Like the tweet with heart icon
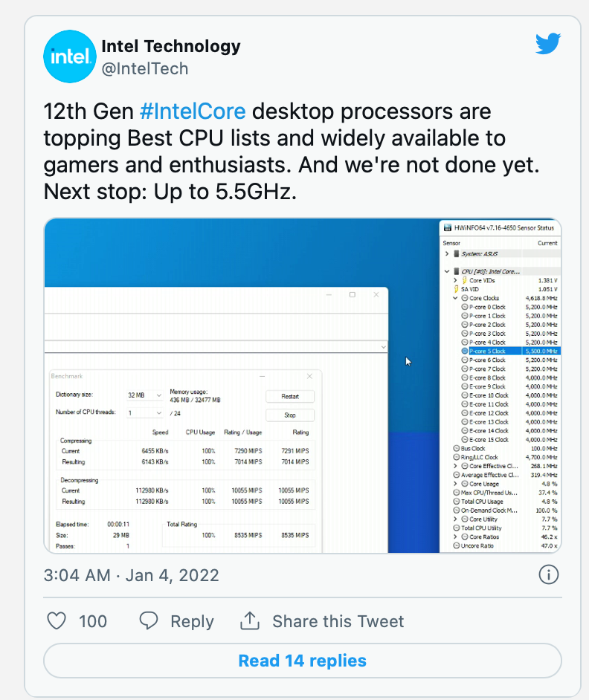This screenshot has width=589, height=700. pos(57,621)
